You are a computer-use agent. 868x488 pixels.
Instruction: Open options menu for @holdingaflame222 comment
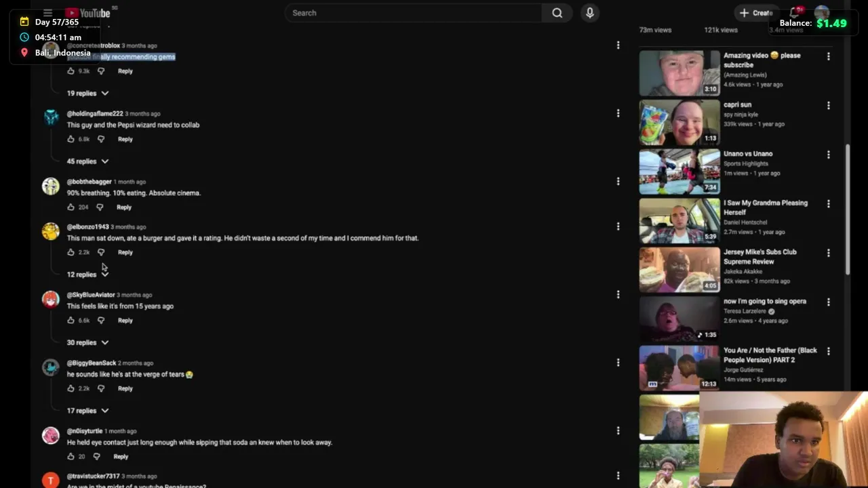click(x=618, y=113)
